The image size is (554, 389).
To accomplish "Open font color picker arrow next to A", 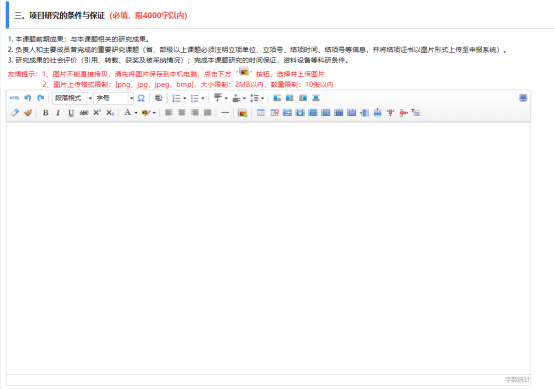I will (136, 113).
